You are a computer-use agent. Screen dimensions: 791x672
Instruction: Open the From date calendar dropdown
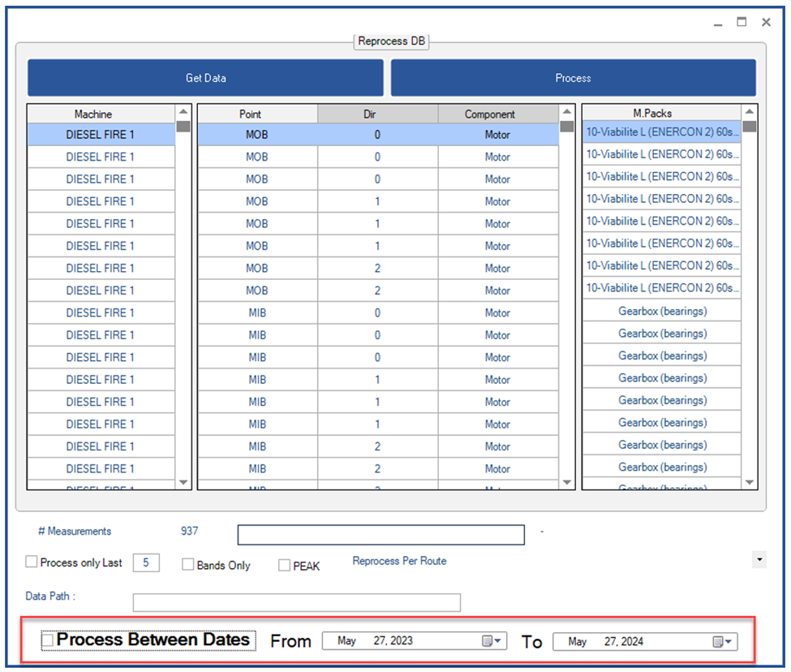[x=492, y=640]
